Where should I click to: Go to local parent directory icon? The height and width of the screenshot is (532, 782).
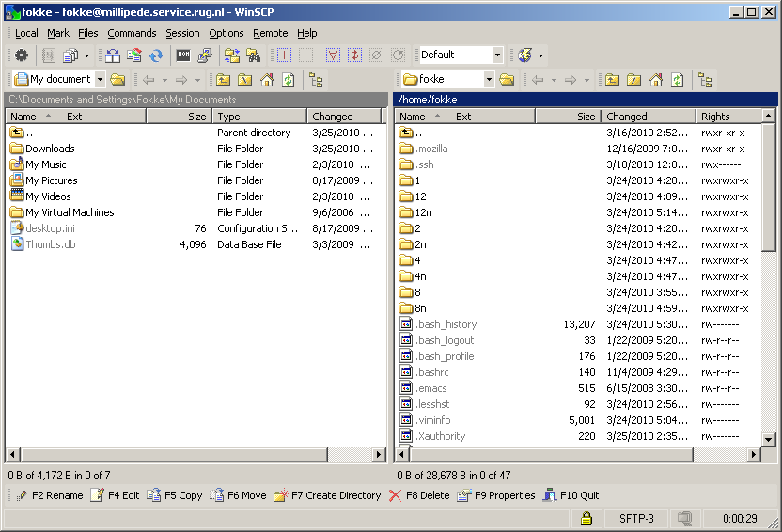pyautogui.click(x=223, y=79)
